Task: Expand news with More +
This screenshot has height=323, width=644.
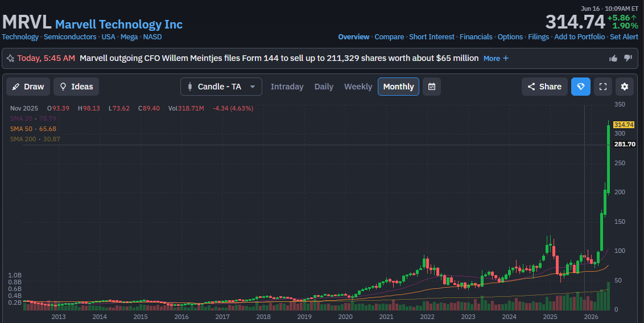Action: pos(496,59)
